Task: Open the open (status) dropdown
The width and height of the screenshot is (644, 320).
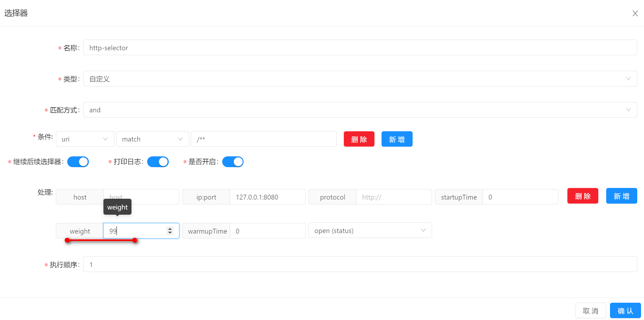Action: point(370,231)
